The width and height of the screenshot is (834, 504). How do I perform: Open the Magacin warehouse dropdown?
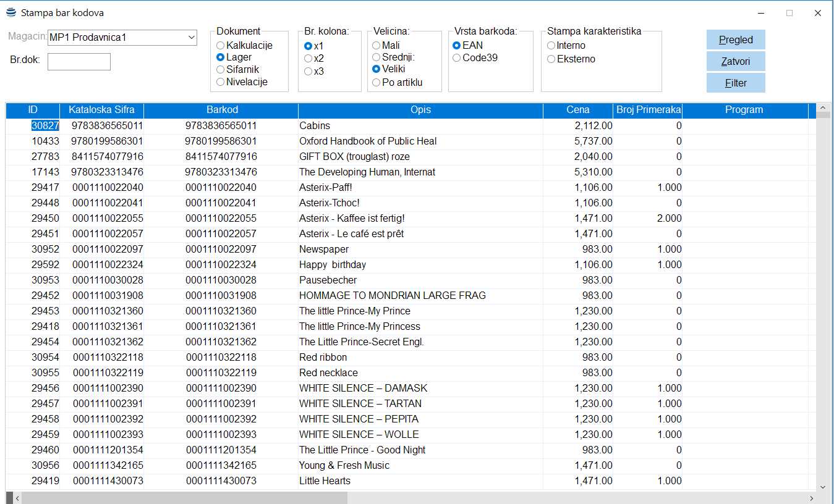point(190,38)
